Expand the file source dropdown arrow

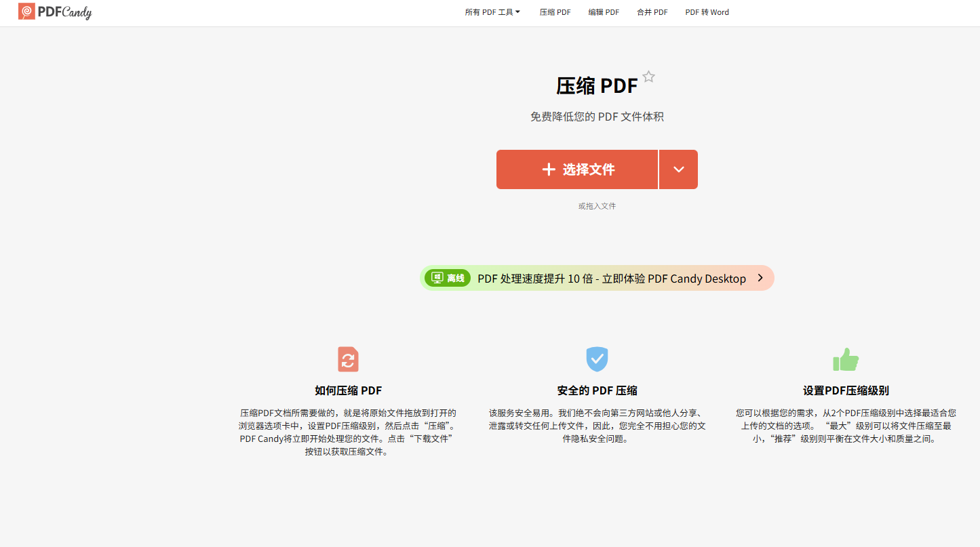679,169
